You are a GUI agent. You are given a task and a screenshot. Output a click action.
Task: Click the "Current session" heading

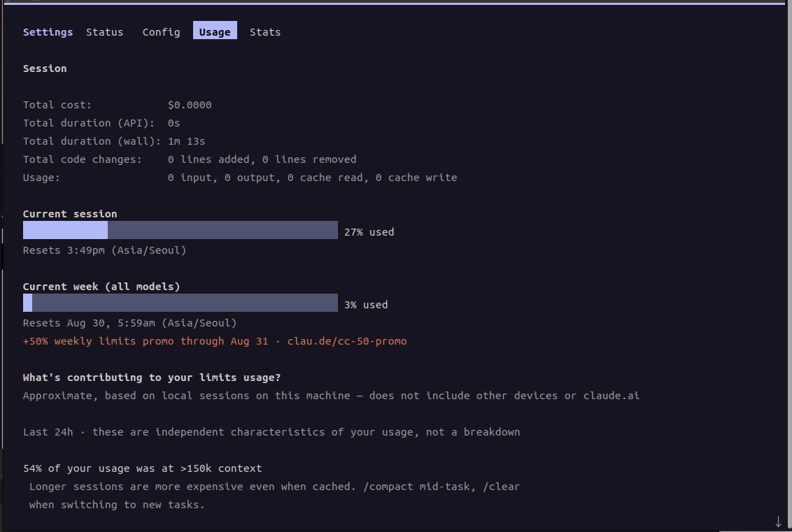coord(70,214)
